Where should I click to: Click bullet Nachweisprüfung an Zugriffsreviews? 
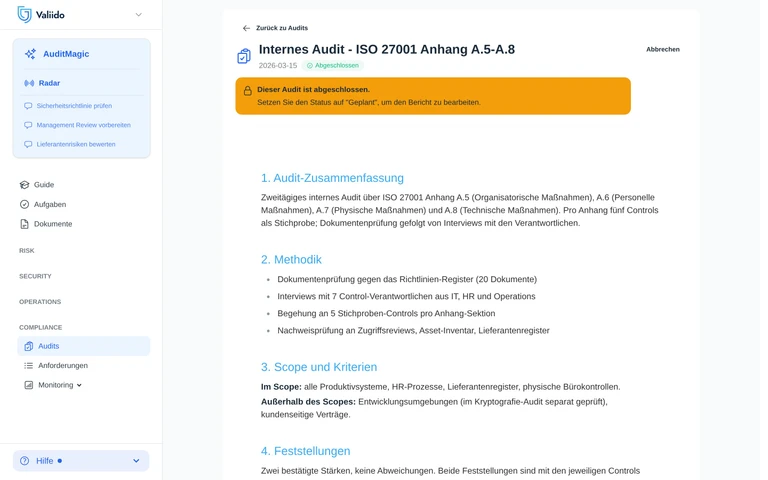[x=413, y=331]
